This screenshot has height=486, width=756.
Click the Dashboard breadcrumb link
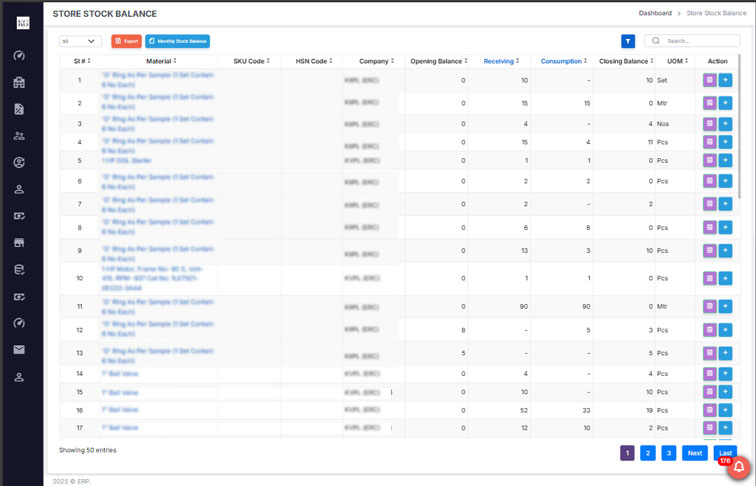tap(655, 13)
